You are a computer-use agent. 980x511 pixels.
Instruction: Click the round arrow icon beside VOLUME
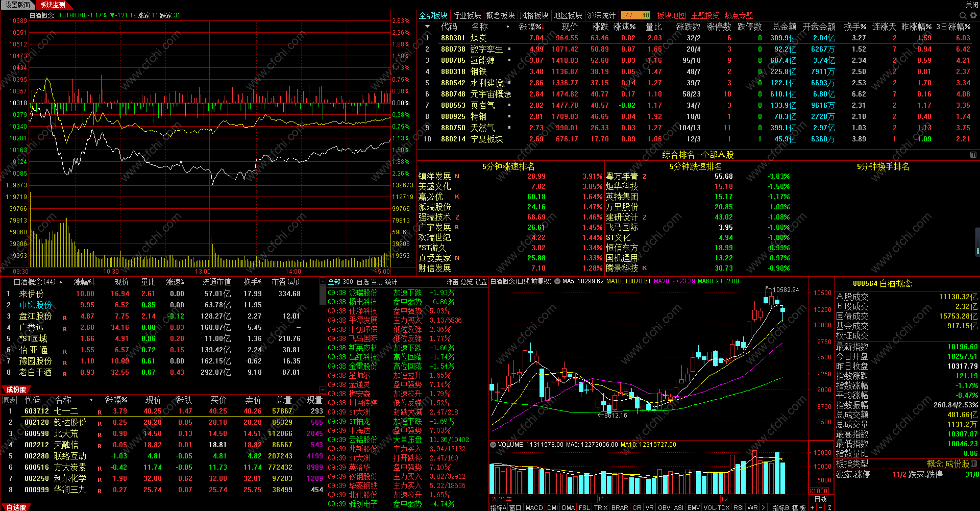click(x=494, y=445)
